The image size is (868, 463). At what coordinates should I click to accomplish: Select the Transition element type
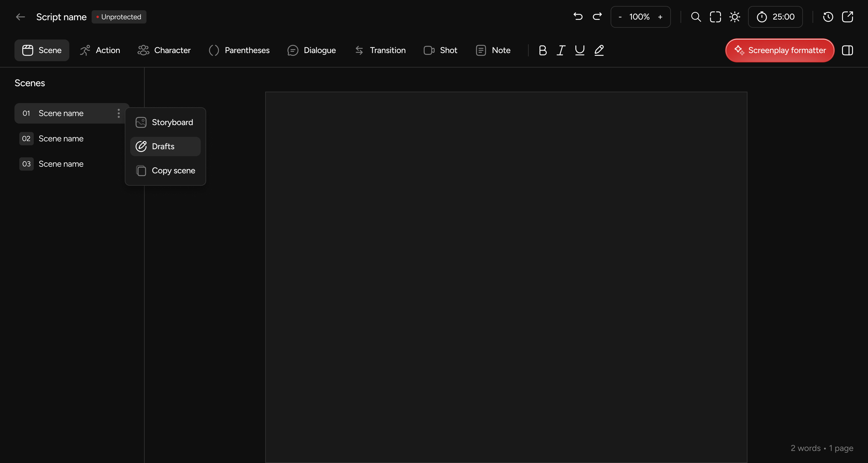point(380,50)
